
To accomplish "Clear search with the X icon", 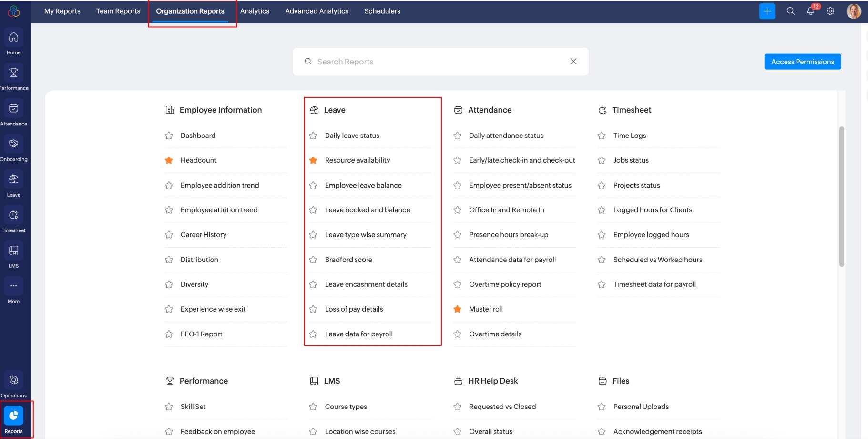I will tap(573, 62).
